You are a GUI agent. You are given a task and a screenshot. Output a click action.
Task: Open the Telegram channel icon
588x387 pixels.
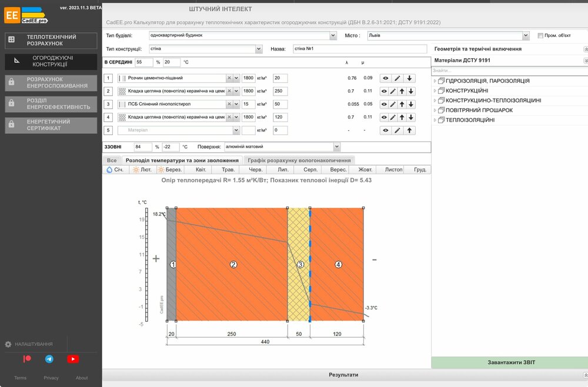point(49,359)
